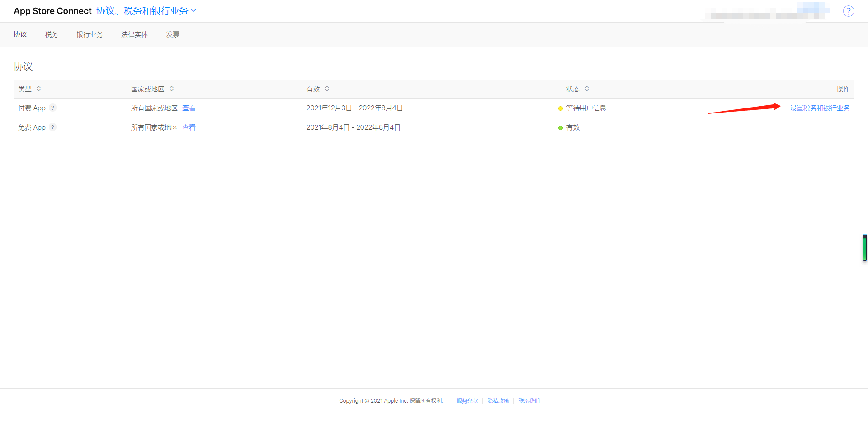Screen dimensions: 868x428
Task: Click the App Store Connect title
Action: coord(52,11)
